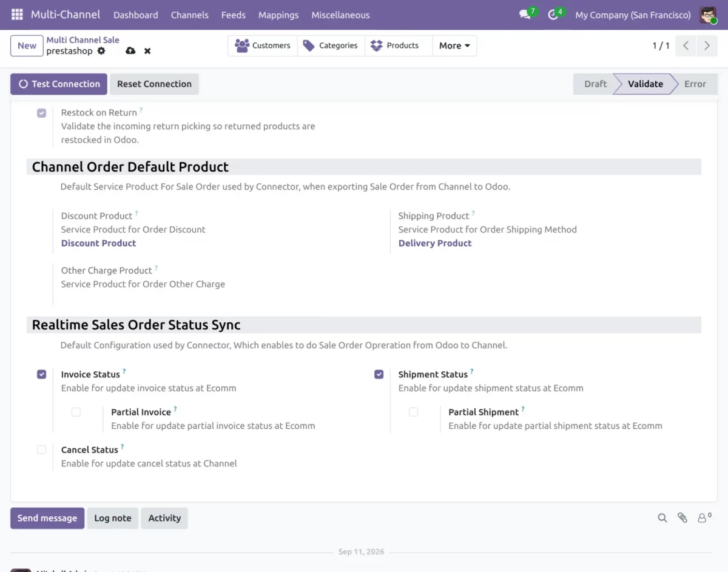Screen dimensions: 728x572
Task: Click the help mark beside Partial Invoice
Action: point(175,409)
